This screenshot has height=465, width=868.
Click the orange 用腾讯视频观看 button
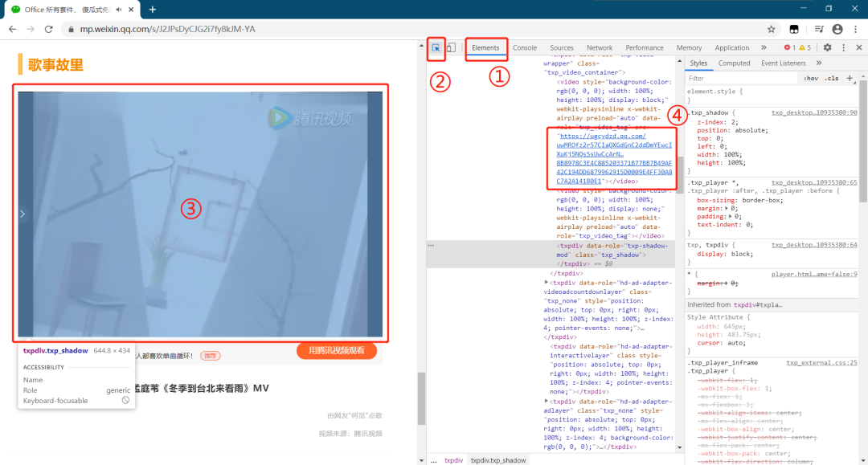pyautogui.click(x=337, y=350)
